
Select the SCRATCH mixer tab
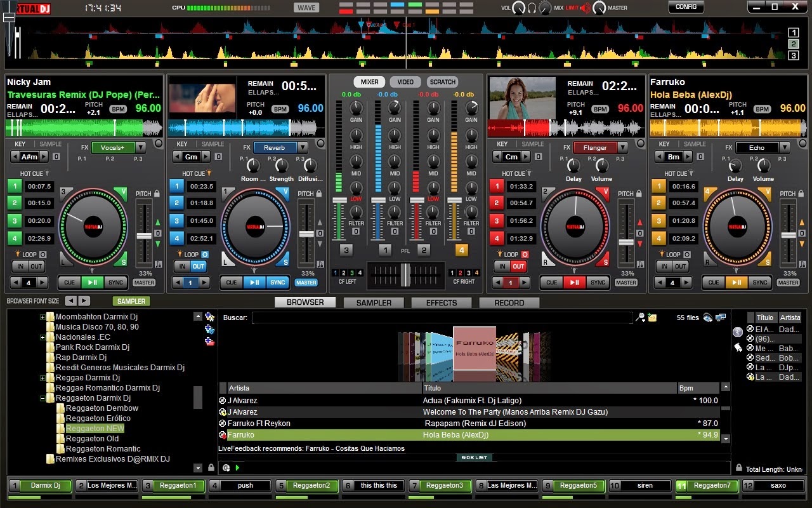(442, 82)
